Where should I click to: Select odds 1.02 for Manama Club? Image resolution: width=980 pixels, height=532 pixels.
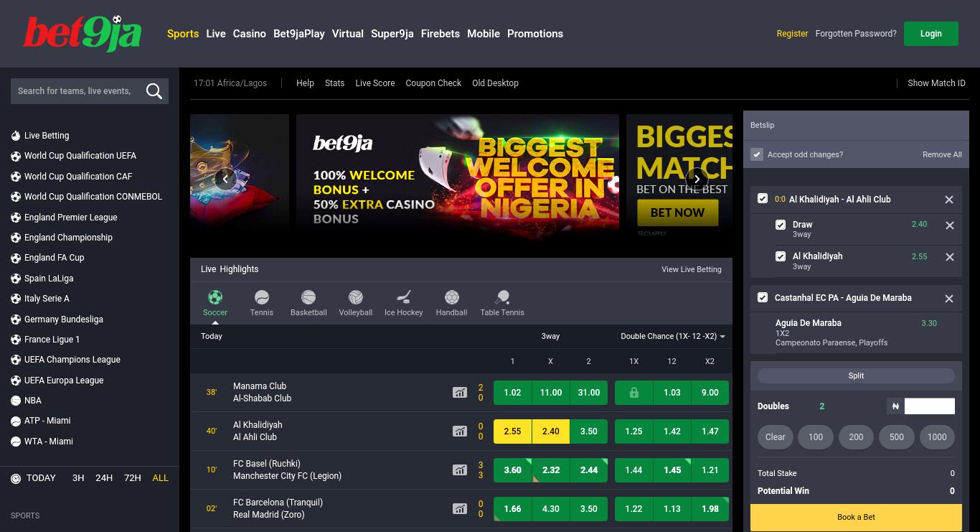(x=512, y=393)
